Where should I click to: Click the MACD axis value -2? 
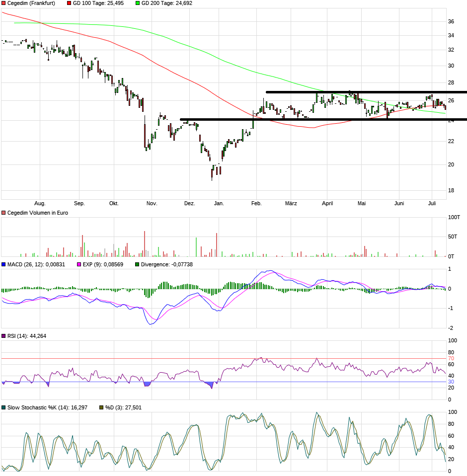coord(451,328)
